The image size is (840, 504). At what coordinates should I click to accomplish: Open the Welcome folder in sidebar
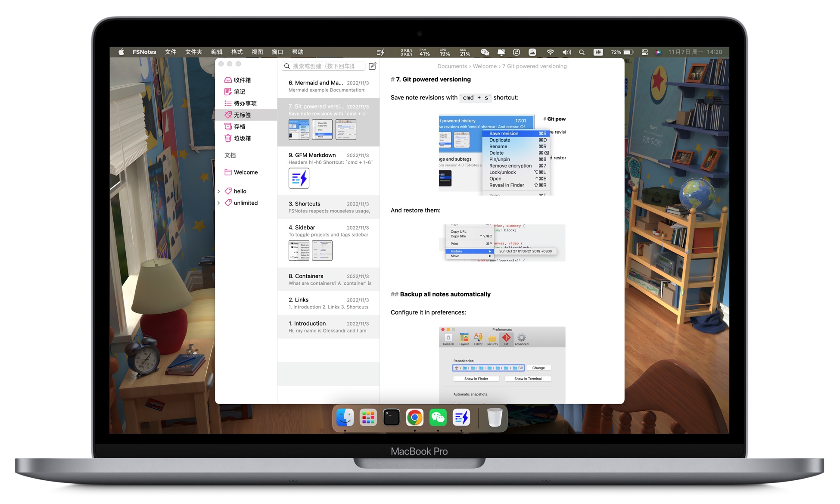(246, 172)
